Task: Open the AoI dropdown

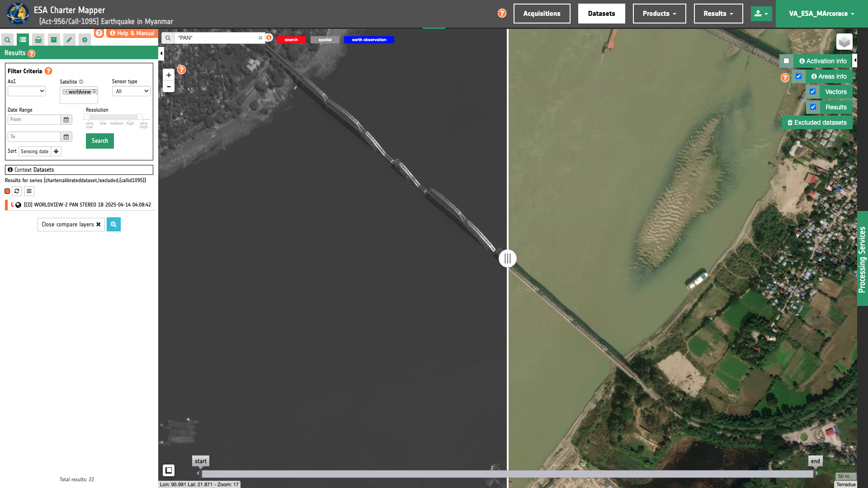Action: click(27, 91)
